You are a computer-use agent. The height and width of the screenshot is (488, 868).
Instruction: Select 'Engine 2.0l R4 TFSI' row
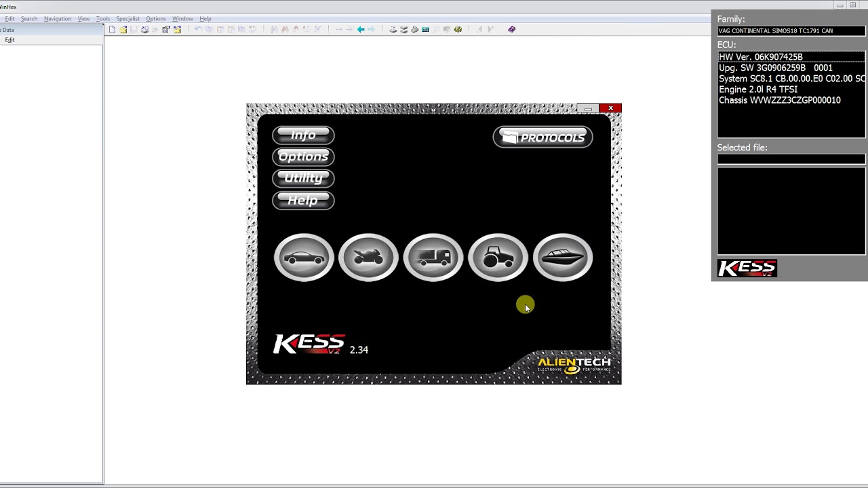point(791,89)
